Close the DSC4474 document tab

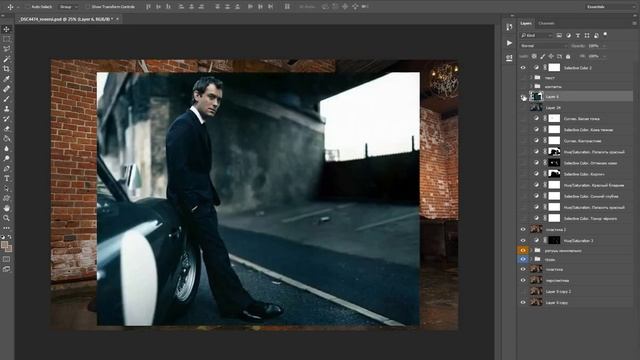[118, 19]
